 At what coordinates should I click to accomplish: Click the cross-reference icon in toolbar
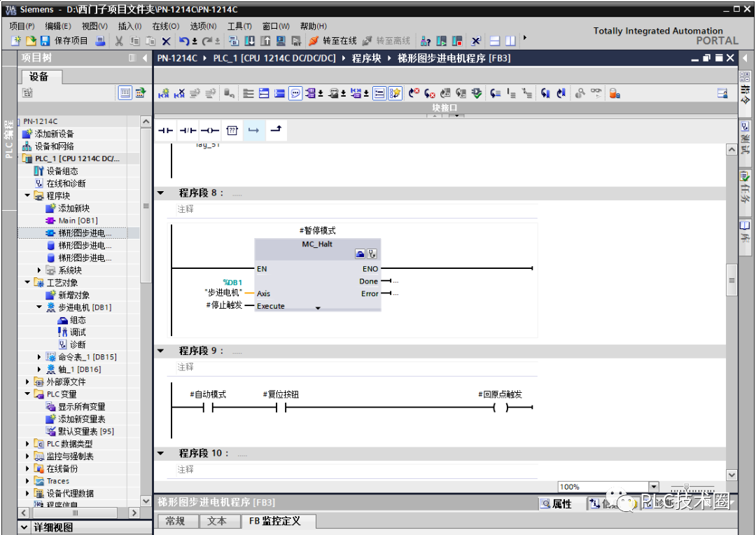(x=476, y=41)
